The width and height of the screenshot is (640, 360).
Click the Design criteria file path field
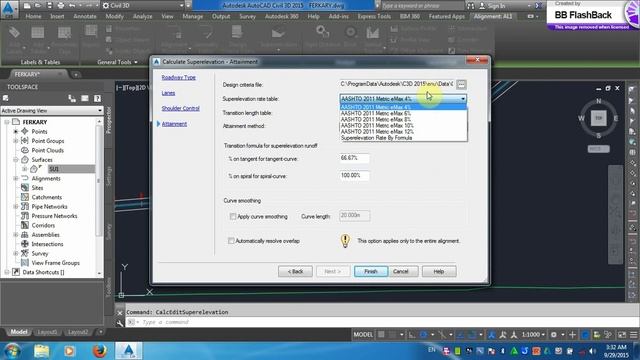pyautogui.click(x=396, y=84)
